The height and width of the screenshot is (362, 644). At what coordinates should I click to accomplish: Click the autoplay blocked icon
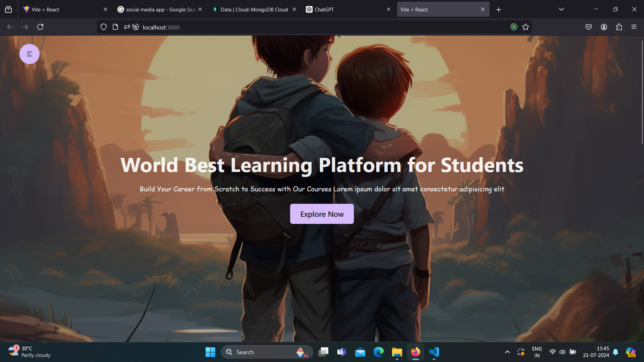click(136, 27)
